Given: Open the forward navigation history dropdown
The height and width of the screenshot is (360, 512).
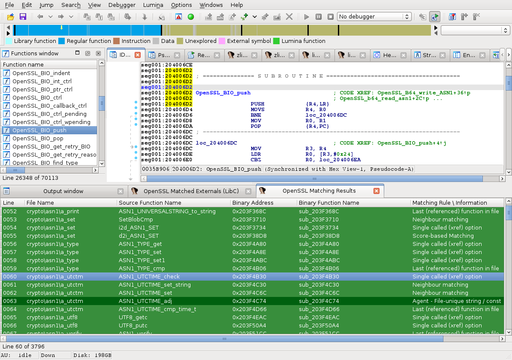Looking at the screenshot, I should coord(71,17).
